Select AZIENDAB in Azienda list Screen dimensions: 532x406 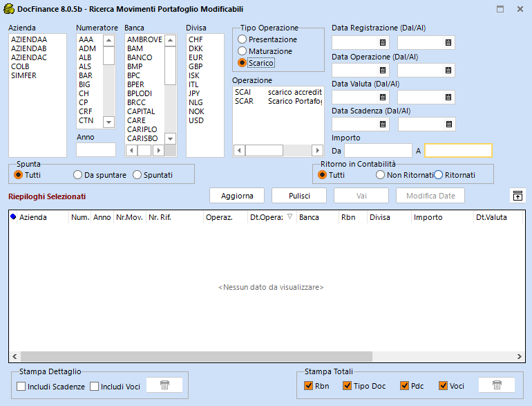coord(37,48)
